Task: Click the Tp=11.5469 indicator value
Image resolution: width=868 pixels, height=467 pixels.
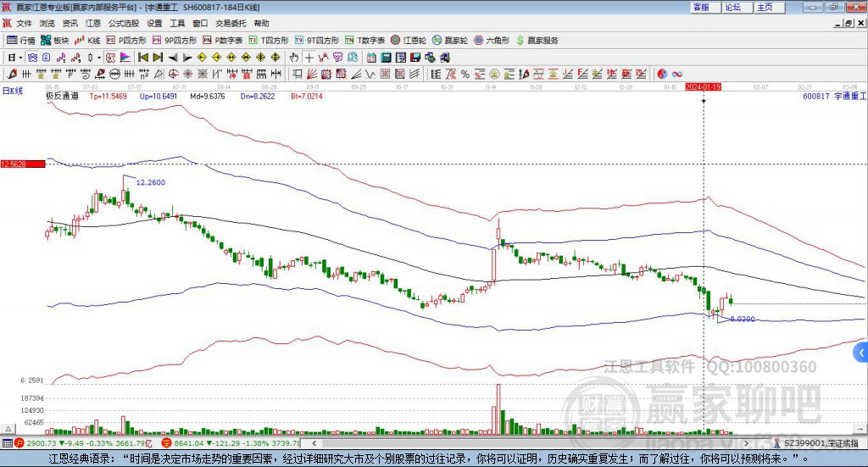Action: (108, 97)
